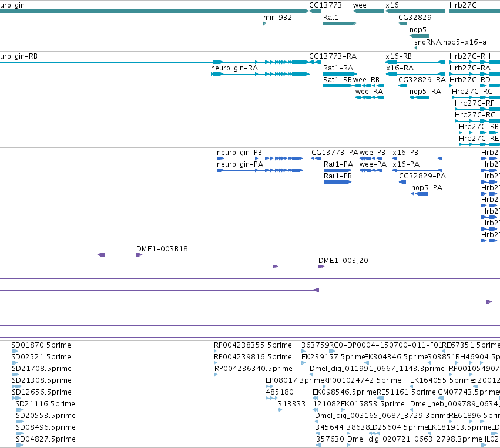Image resolution: width=500 pixels, height=448 pixels.
Task: Click the Hrb27C-RA transcript label
Action: coord(469,68)
